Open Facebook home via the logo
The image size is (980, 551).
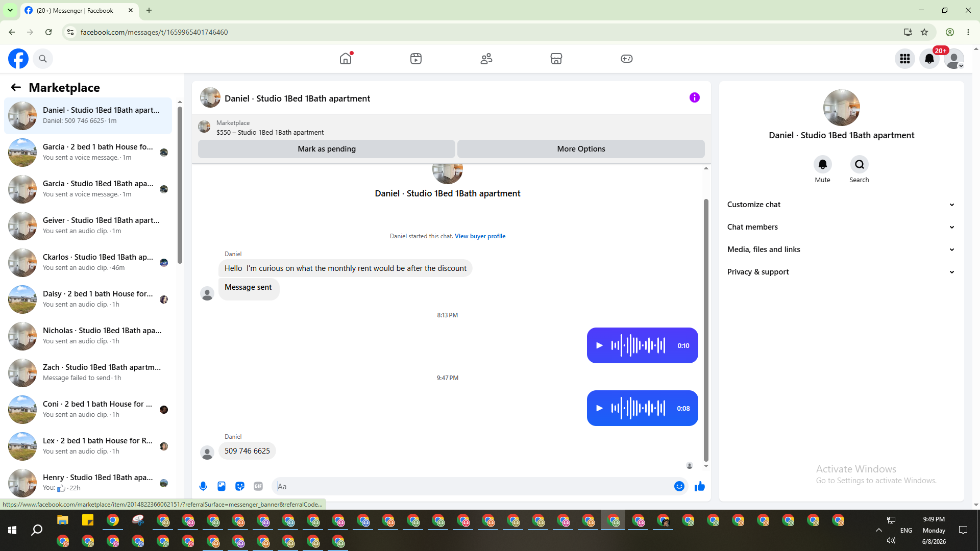click(x=18, y=59)
